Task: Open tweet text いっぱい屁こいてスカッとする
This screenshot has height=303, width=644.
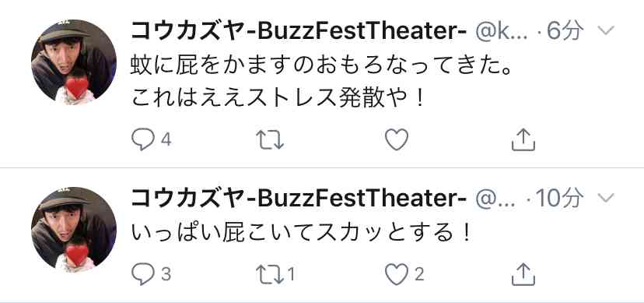Action: point(300,235)
